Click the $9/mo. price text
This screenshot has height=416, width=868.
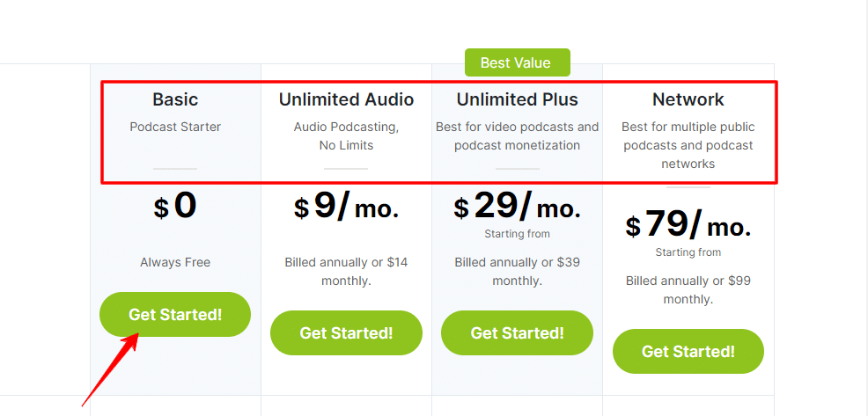(346, 208)
